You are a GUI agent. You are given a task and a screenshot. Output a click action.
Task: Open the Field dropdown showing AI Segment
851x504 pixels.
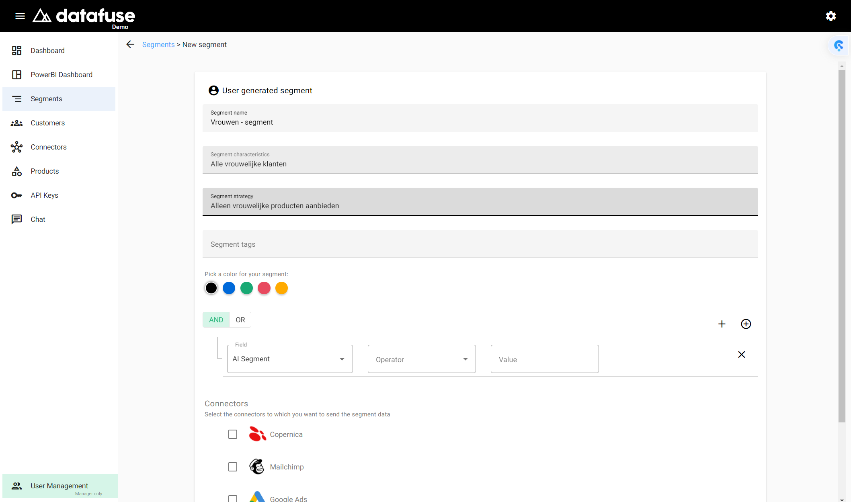tap(290, 359)
